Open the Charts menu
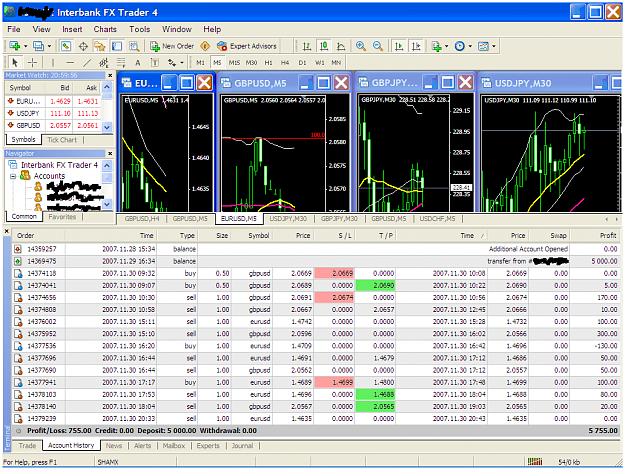Viewport: 625px width, 470px height. (105, 29)
